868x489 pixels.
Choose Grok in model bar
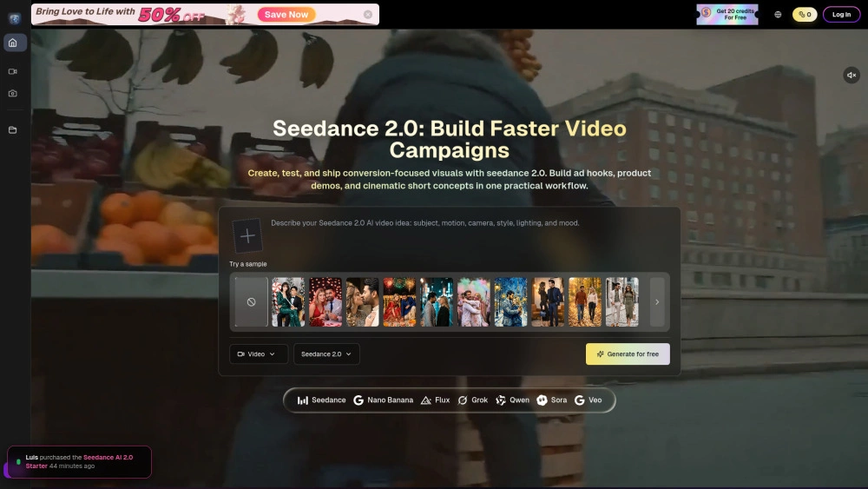point(473,400)
